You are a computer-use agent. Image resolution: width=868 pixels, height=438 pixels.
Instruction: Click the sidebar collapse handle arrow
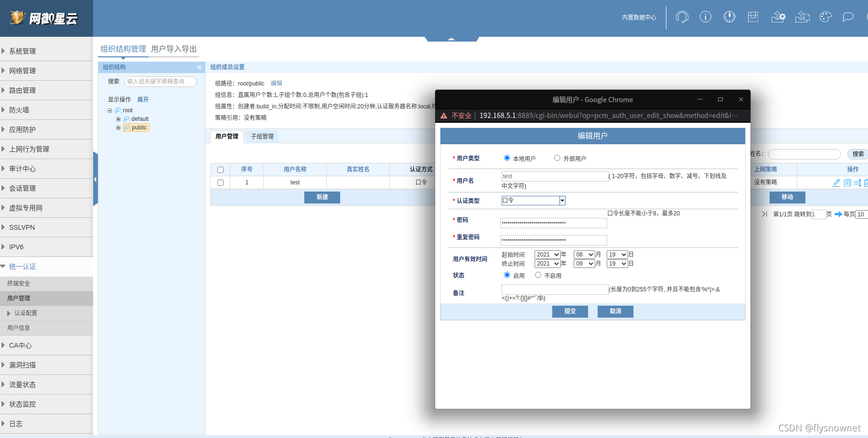coord(96,179)
